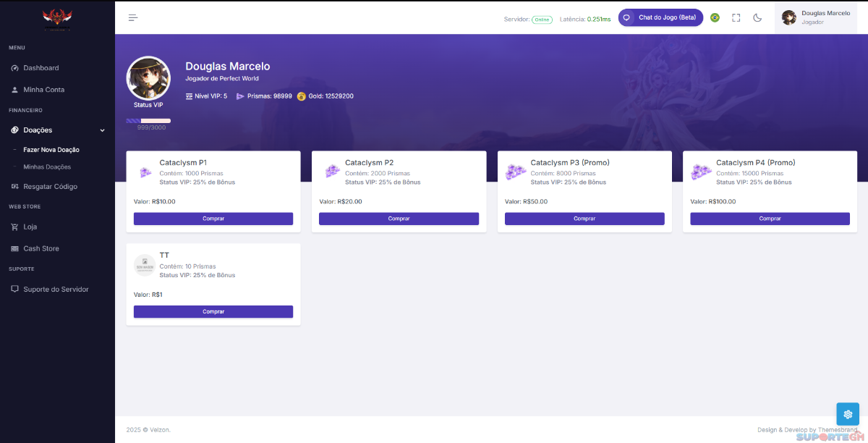Screen dimensions: 868x443
Task: Open Minhas Doações submenu item
Action: tap(47, 167)
